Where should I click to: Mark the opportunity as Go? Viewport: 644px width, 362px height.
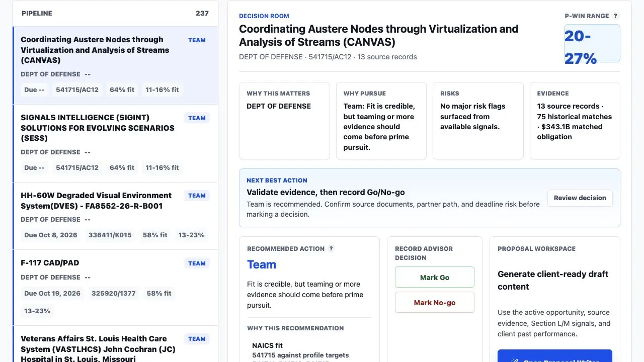click(x=435, y=278)
